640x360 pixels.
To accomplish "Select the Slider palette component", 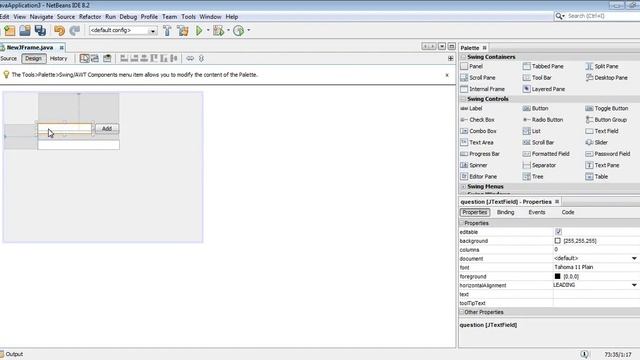I will [x=597, y=142].
